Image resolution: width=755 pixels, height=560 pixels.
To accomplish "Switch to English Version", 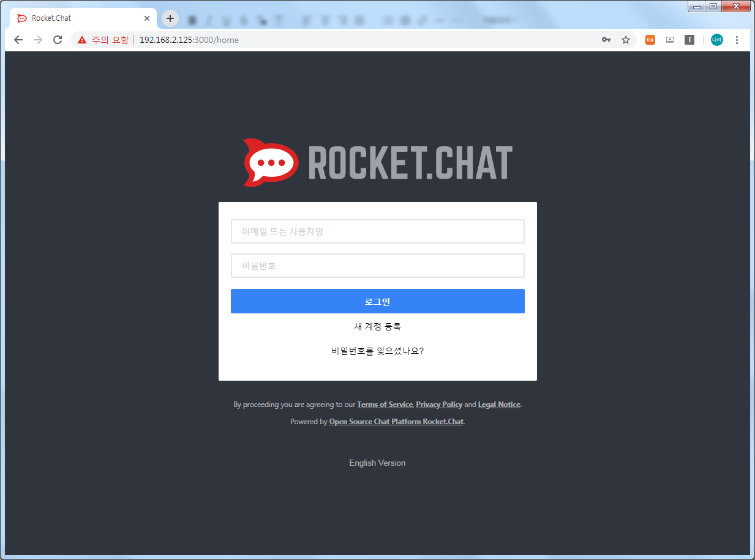I will pos(377,463).
